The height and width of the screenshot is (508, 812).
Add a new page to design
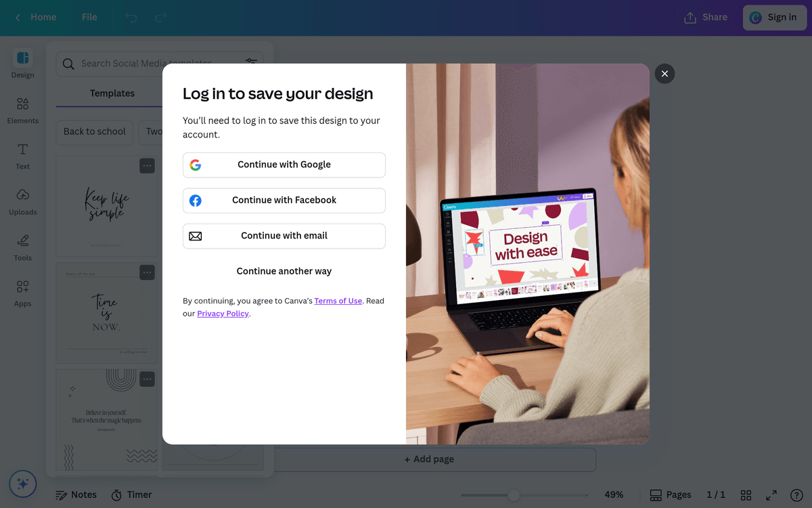click(x=429, y=459)
